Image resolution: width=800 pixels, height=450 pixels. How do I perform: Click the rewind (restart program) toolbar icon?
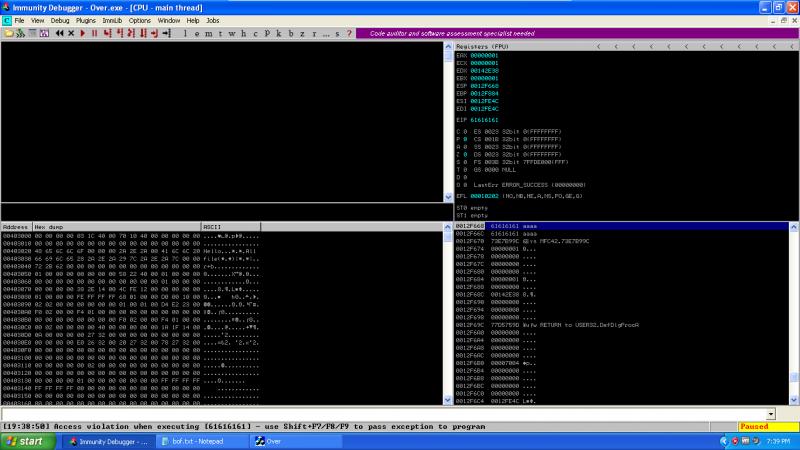coord(60,33)
